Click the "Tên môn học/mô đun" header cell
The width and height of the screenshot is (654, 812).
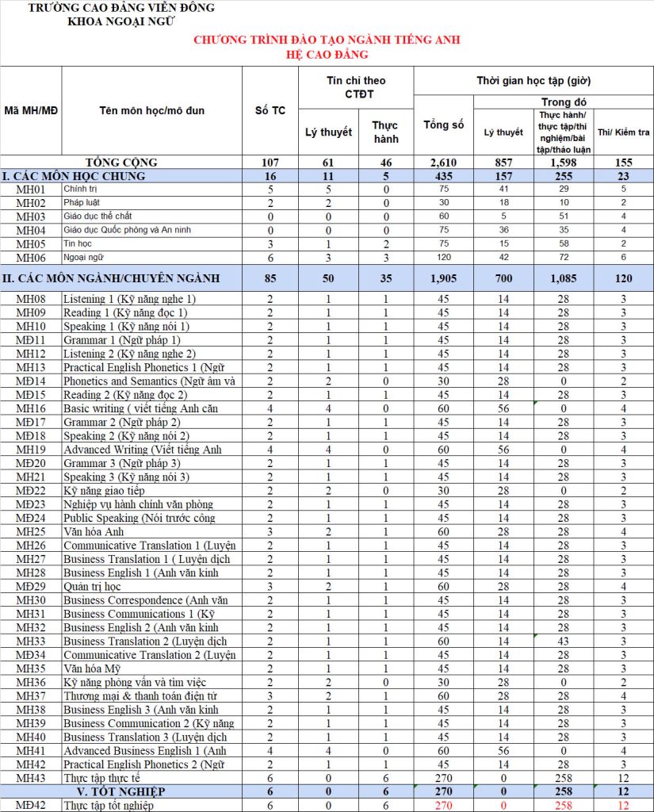coord(152,110)
